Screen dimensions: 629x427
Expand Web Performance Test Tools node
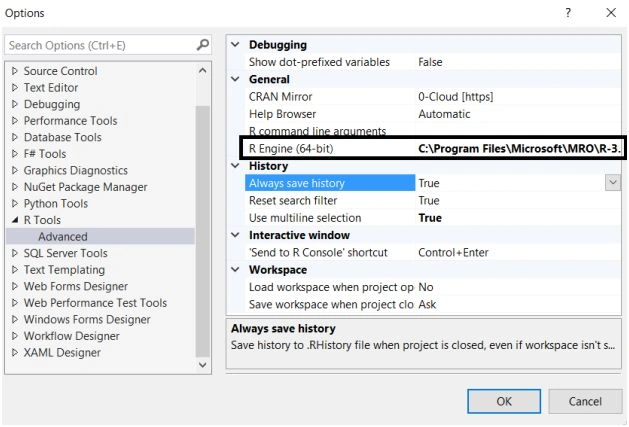point(15,303)
